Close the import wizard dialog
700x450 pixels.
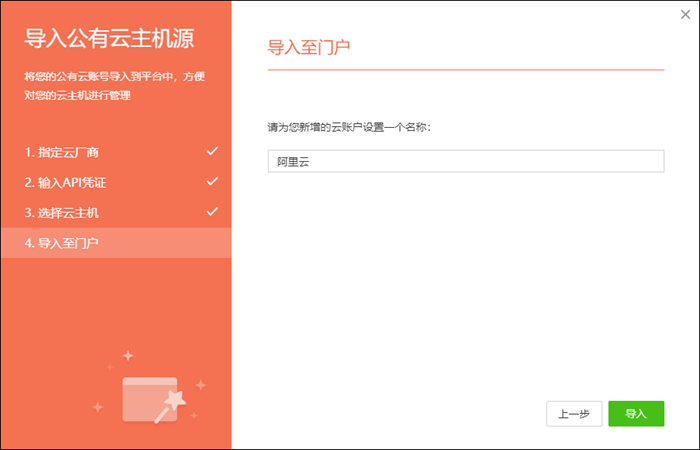(x=684, y=15)
